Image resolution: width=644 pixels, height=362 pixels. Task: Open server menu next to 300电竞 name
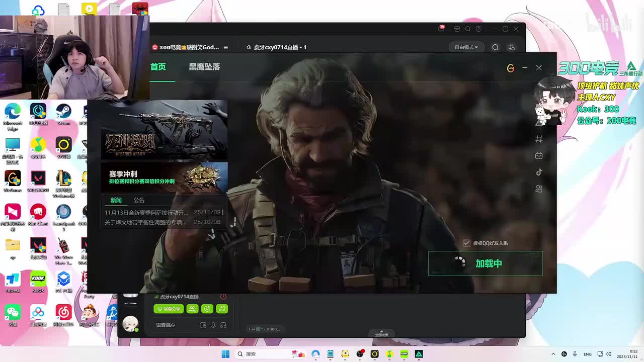[x=226, y=47]
